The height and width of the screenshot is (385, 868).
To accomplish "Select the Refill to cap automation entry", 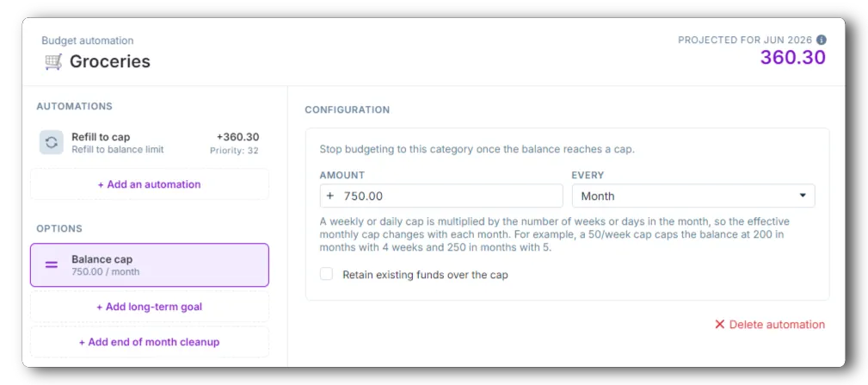I will [x=150, y=143].
